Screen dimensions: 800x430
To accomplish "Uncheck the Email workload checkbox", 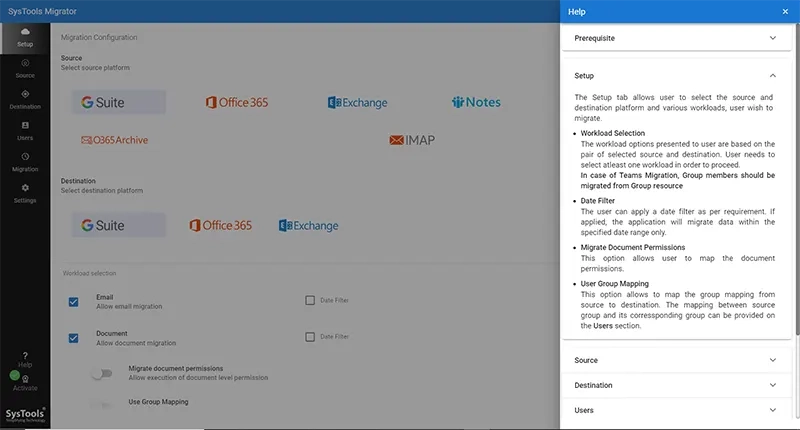I will point(74,302).
